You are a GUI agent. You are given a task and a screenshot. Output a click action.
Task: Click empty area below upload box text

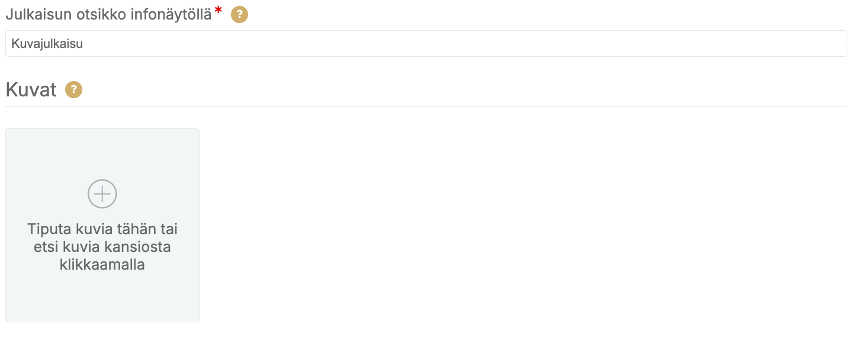102,297
